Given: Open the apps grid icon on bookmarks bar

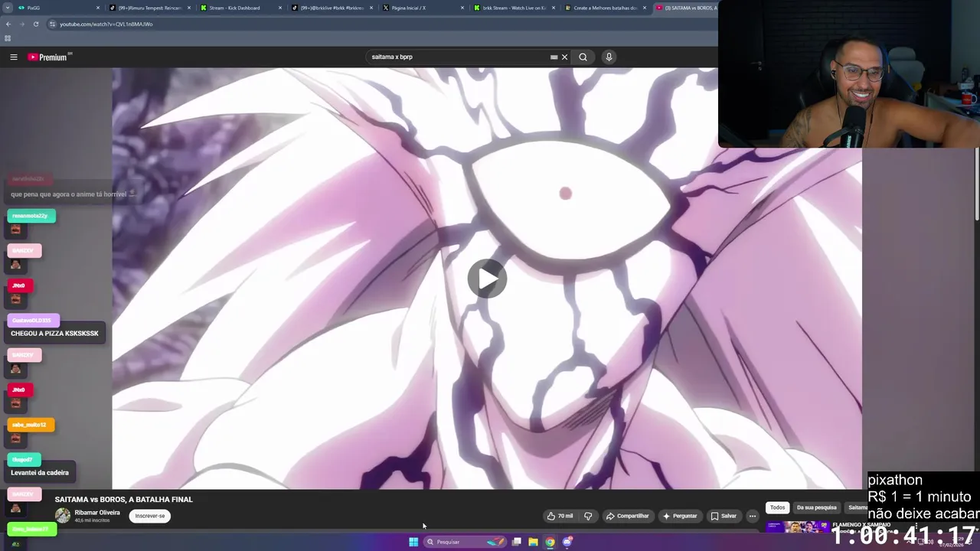Looking at the screenshot, I should [x=8, y=37].
